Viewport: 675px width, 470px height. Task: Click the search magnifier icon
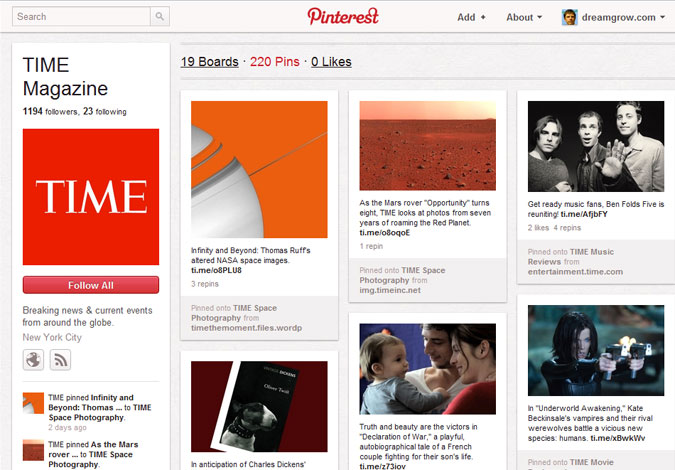(x=160, y=16)
